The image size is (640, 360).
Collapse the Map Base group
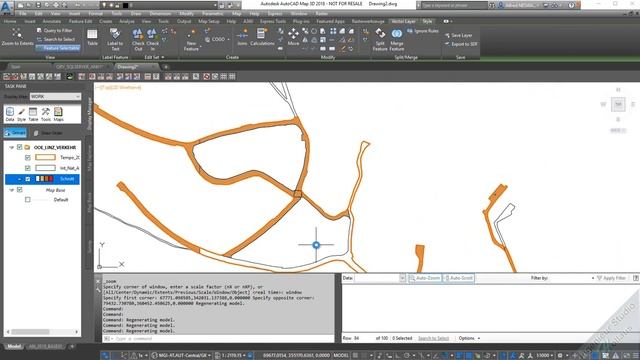click(x=11, y=190)
